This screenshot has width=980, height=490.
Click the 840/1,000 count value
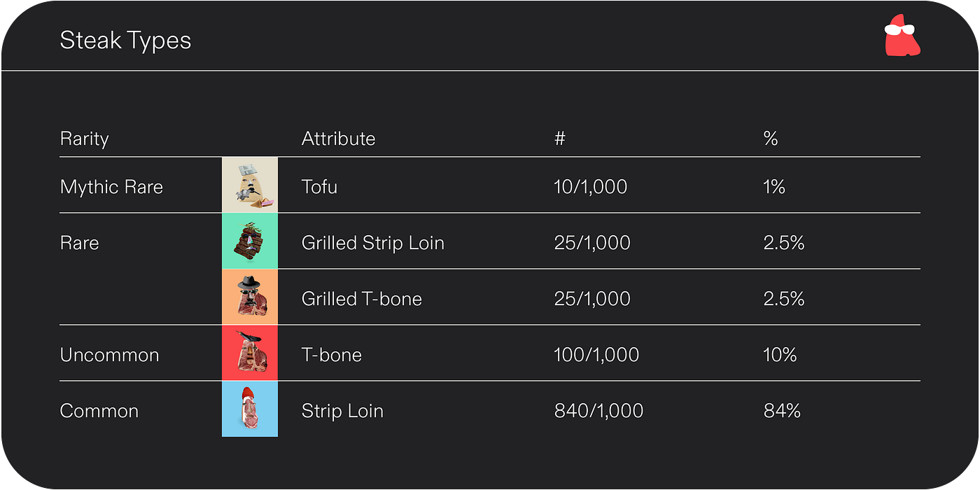[598, 411]
